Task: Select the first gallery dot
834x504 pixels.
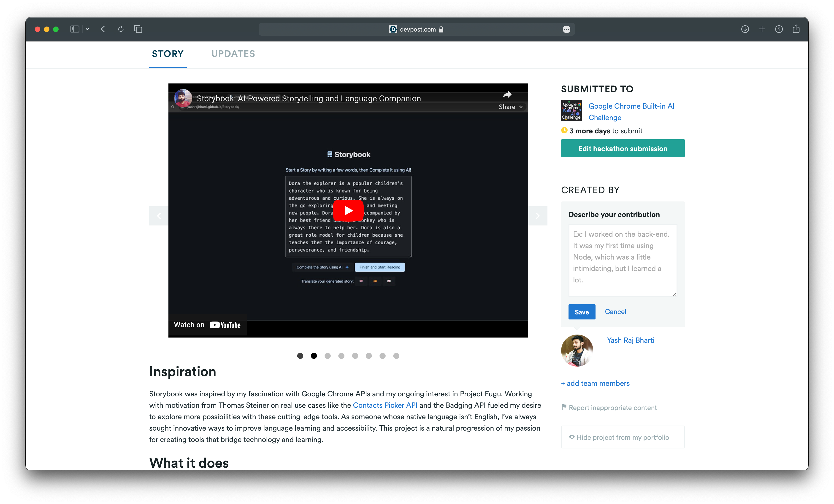Action: pos(300,356)
